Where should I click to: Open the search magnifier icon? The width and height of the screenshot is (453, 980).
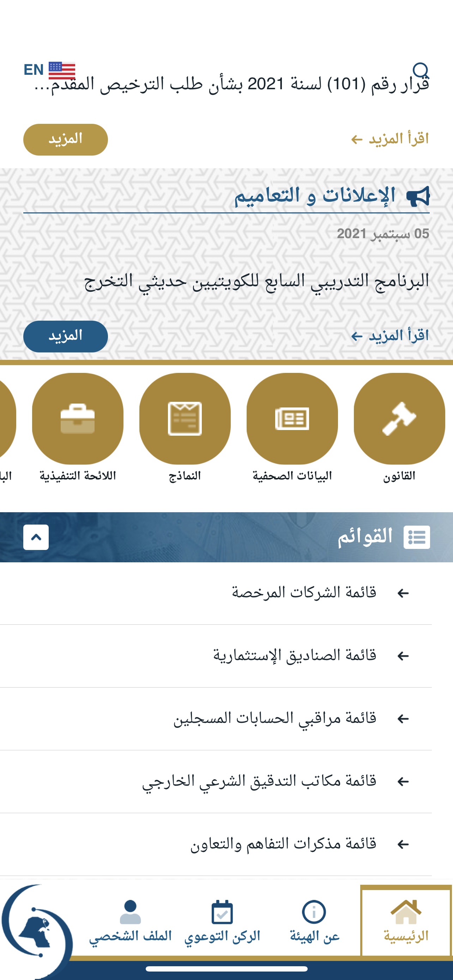pos(421,71)
